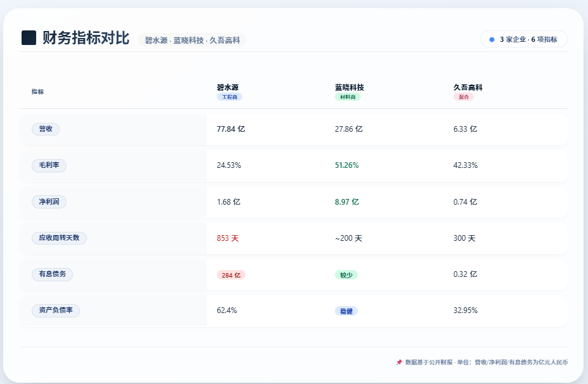Screen dimensions: 588x384
Task: Click the red 284 亿 debt badge
Action: tap(231, 275)
